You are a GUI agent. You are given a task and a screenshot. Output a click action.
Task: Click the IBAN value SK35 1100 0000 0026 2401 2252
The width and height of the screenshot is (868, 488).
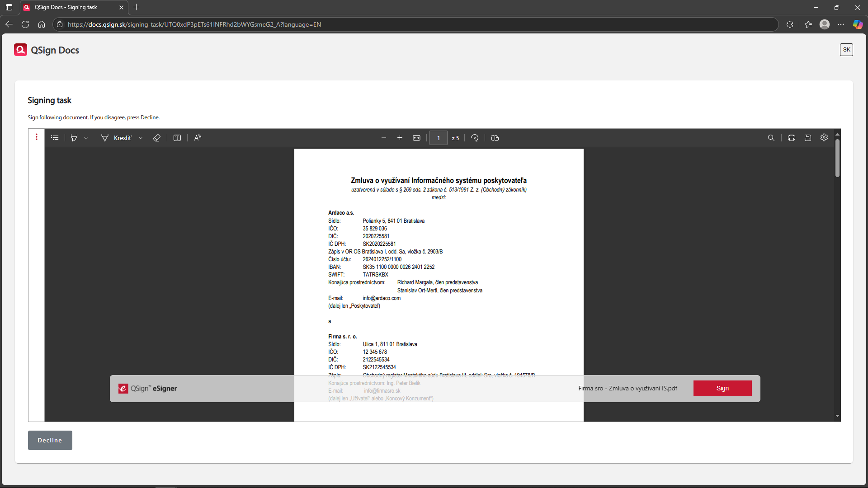[399, 267]
